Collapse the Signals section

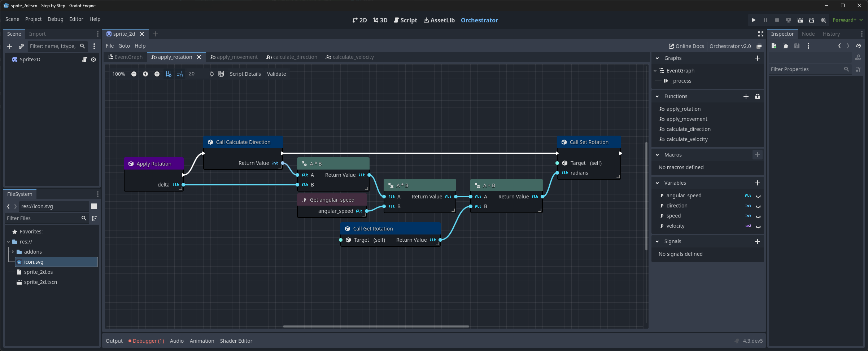[657, 241]
